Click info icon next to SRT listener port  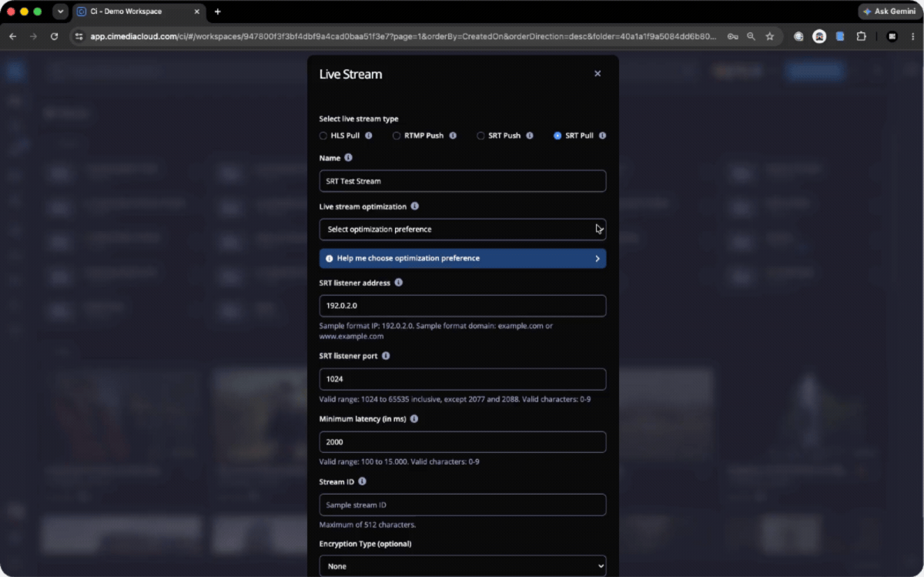tap(386, 356)
